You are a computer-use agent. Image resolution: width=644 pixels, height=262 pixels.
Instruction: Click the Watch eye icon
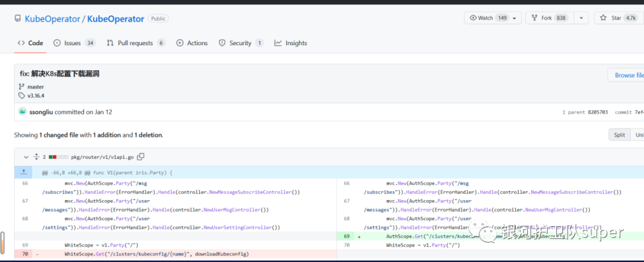473,18
